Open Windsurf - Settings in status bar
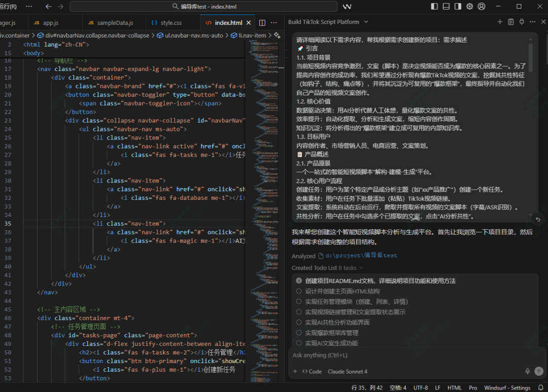Image resolution: width=548 pixels, height=392 pixels. (x=507, y=387)
